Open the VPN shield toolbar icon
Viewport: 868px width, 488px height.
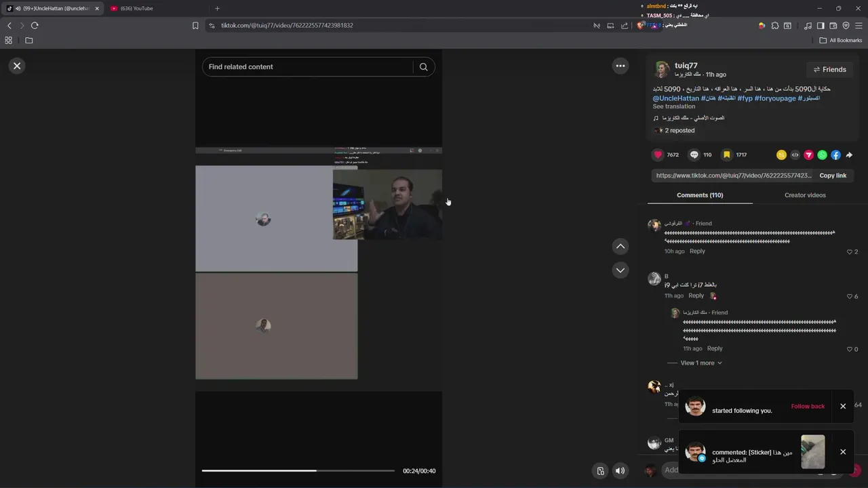coord(846,25)
